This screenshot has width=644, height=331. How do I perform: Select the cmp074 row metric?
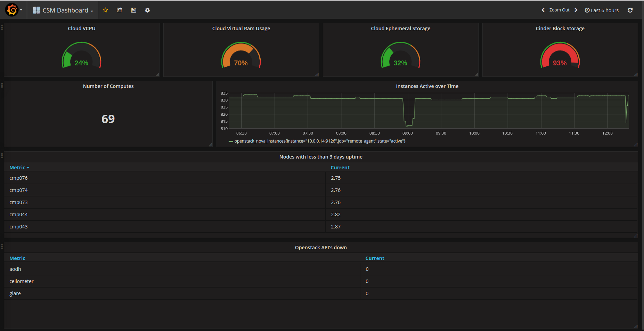(x=18, y=190)
